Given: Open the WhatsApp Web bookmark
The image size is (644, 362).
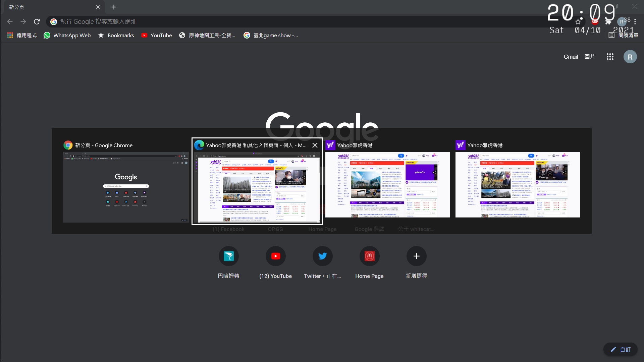Looking at the screenshot, I should pyautogui.click(x=67, y=35).
